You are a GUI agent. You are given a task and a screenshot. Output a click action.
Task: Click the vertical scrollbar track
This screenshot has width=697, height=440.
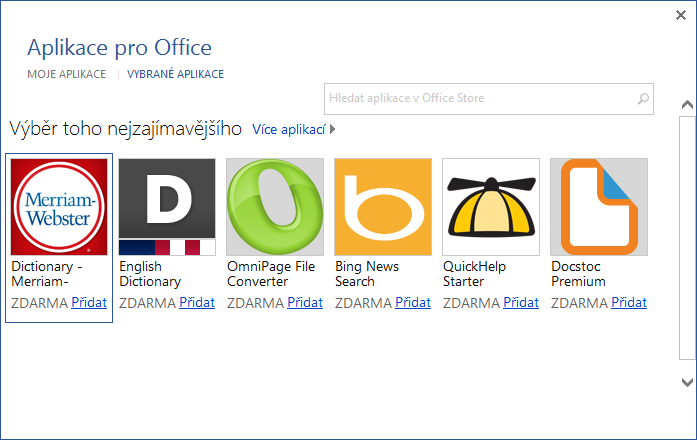coord(687,238)
